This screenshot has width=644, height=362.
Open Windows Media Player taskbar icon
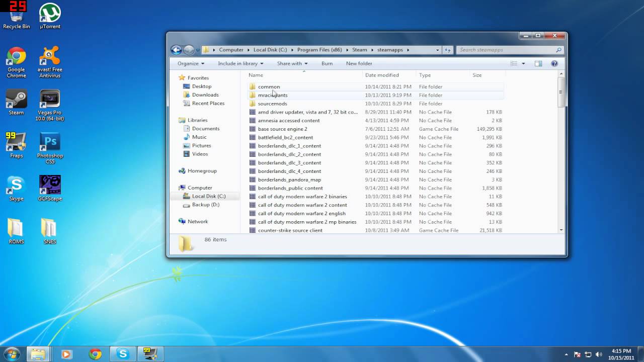[66, 354]
